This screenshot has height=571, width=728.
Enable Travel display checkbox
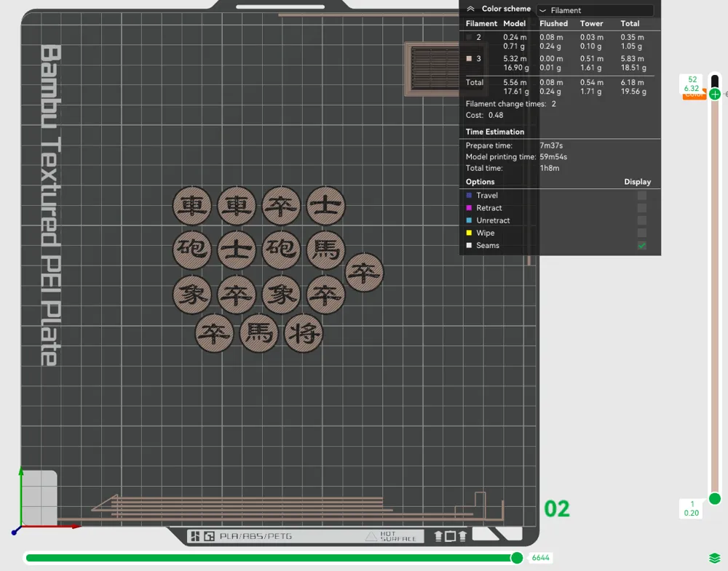[641, 196]
